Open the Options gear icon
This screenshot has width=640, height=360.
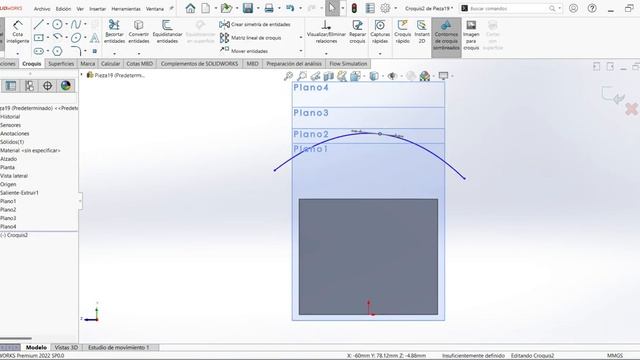(x=385, y=8)
